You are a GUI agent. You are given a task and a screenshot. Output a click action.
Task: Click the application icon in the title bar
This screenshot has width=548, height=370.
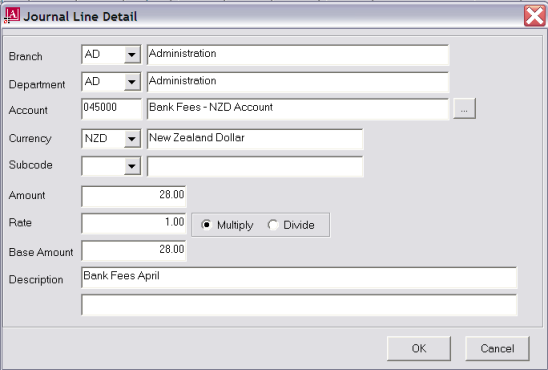(x=12, y=16)
